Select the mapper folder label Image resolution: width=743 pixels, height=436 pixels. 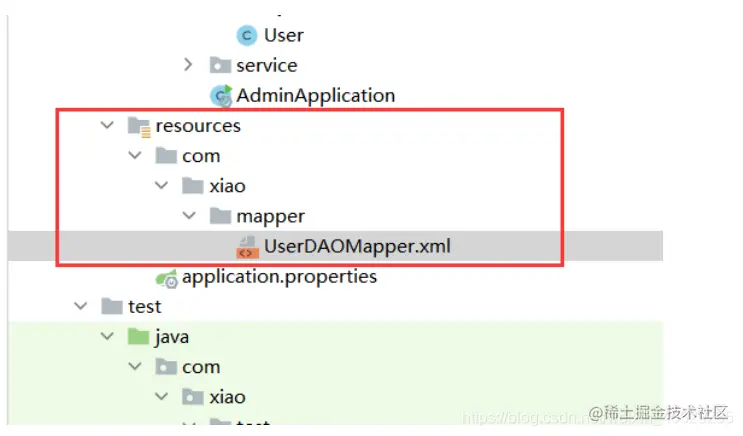tap(271, 217)
